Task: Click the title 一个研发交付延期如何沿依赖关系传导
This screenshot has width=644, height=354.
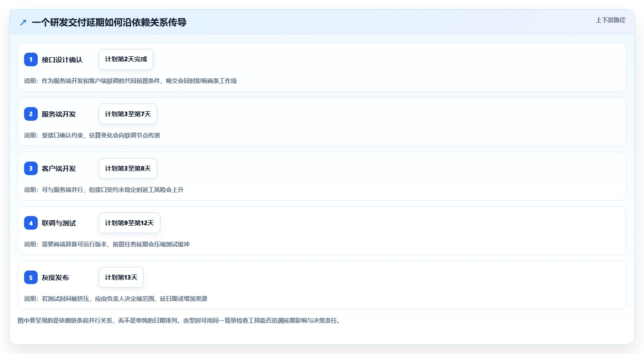Action: (109, 22)
